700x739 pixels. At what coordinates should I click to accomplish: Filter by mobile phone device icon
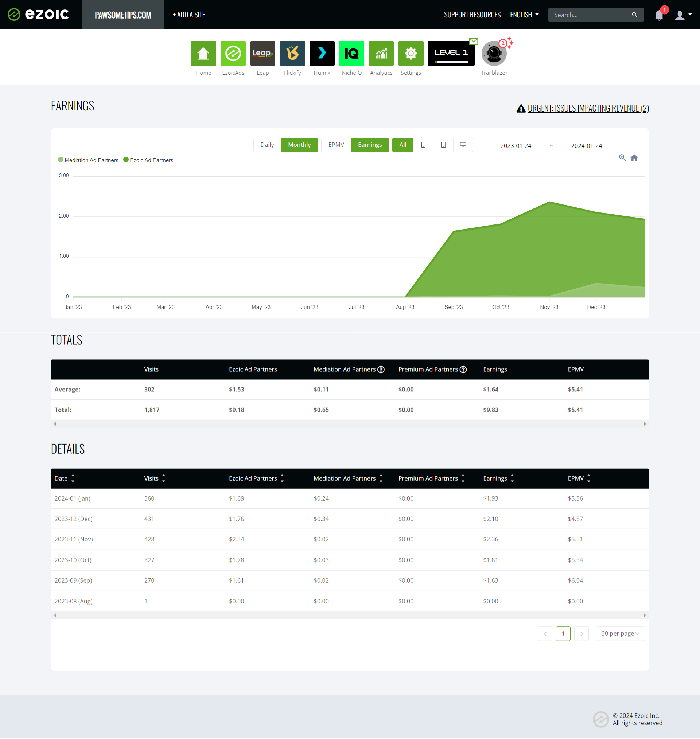(x=423, y=145)
